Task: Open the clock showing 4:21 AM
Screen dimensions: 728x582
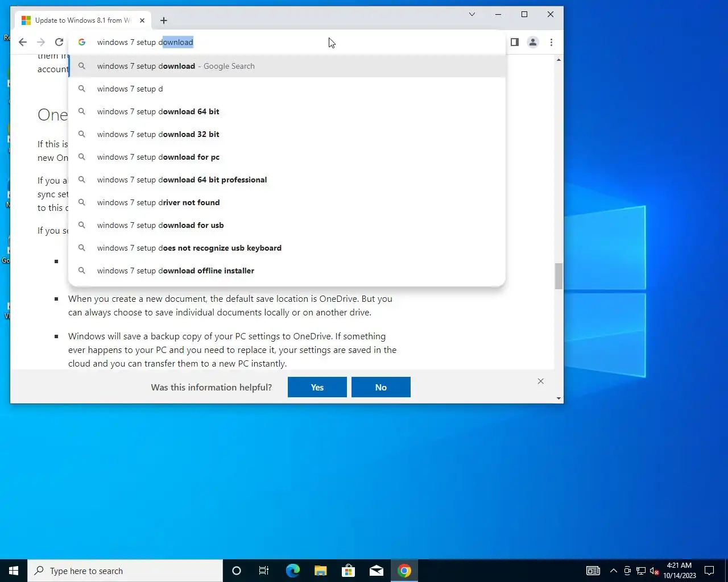Action: [x=679, y=571]
